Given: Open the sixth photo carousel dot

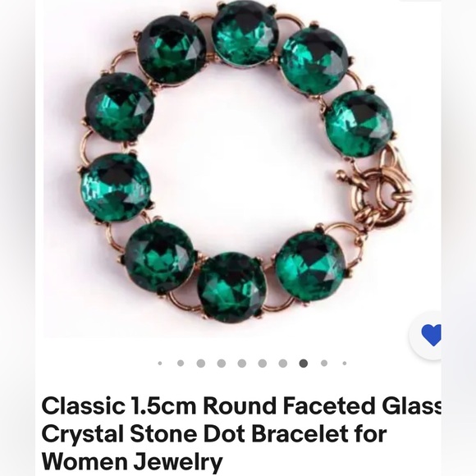Looking at the screenshot, I should [263, 364].
